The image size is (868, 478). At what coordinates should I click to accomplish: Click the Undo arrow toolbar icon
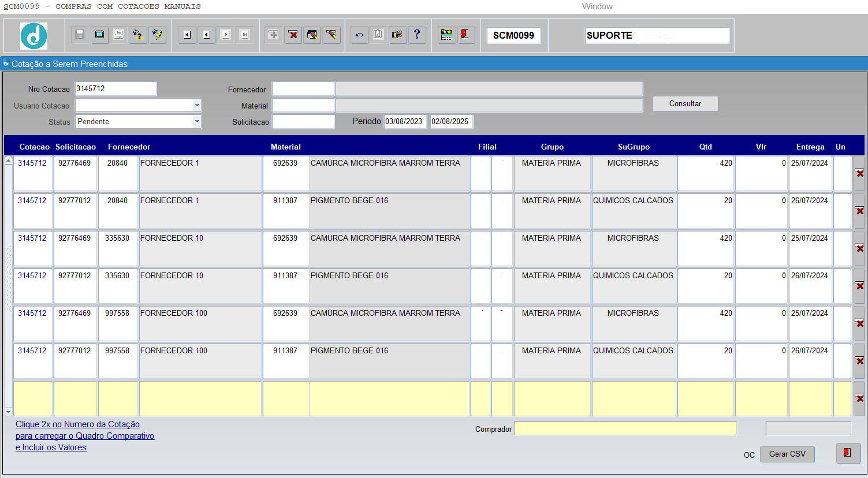[359, 35]
